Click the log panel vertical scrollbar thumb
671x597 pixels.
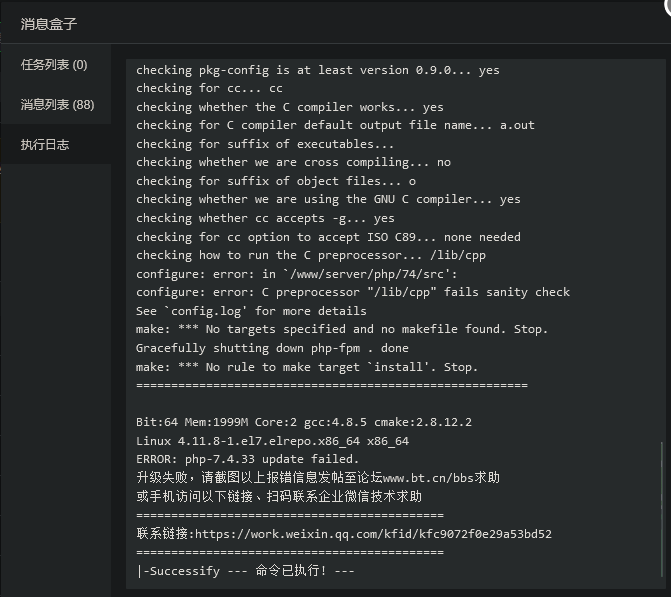click(662, 509)
